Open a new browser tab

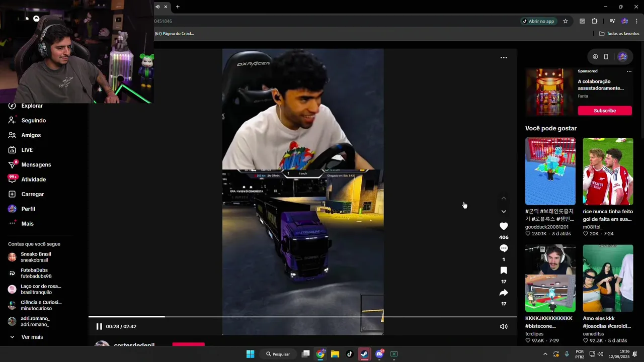[x=178, y=7]
